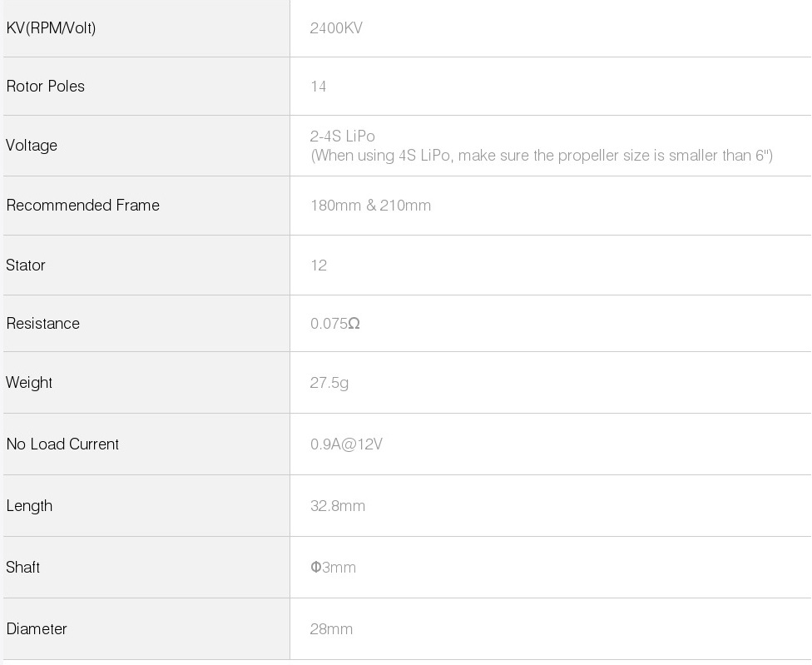Image resolution: width=812 pixels, height=665 pixels.
Task: Click the No Load Current label
Action: [x=62, y=444]
